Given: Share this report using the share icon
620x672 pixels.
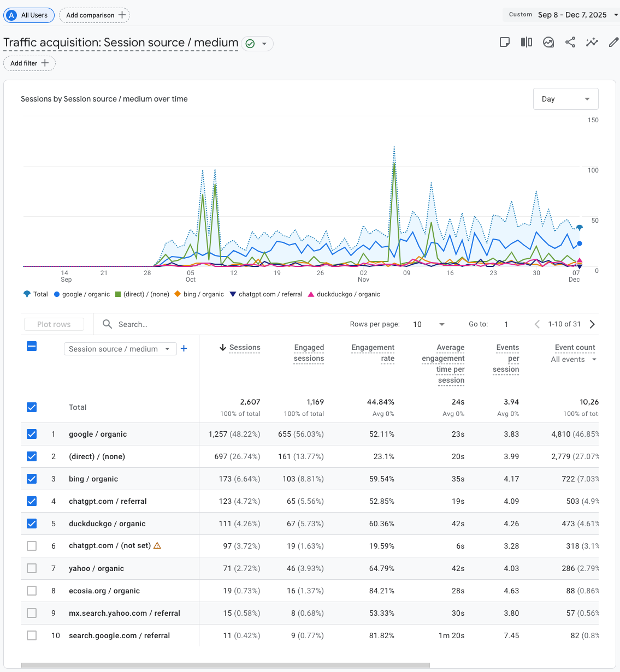Looking at the screenshot, I should click(x=570, y=42).
